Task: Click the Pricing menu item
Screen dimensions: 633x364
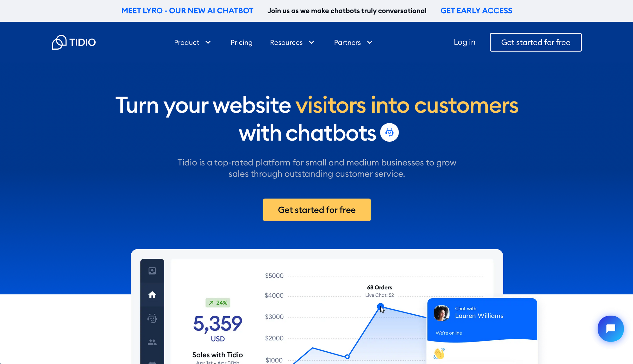Action: (241, 42)
